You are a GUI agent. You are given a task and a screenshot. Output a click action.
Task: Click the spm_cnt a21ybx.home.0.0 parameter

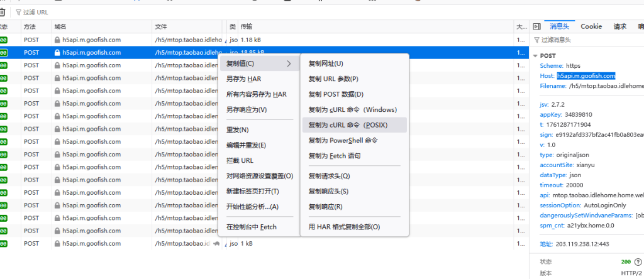tap(577, 225)
